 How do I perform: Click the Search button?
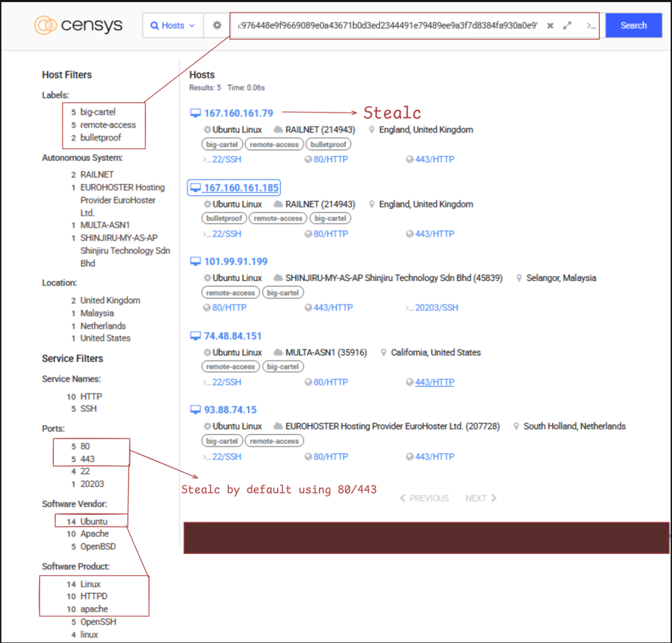coord(634,25)
